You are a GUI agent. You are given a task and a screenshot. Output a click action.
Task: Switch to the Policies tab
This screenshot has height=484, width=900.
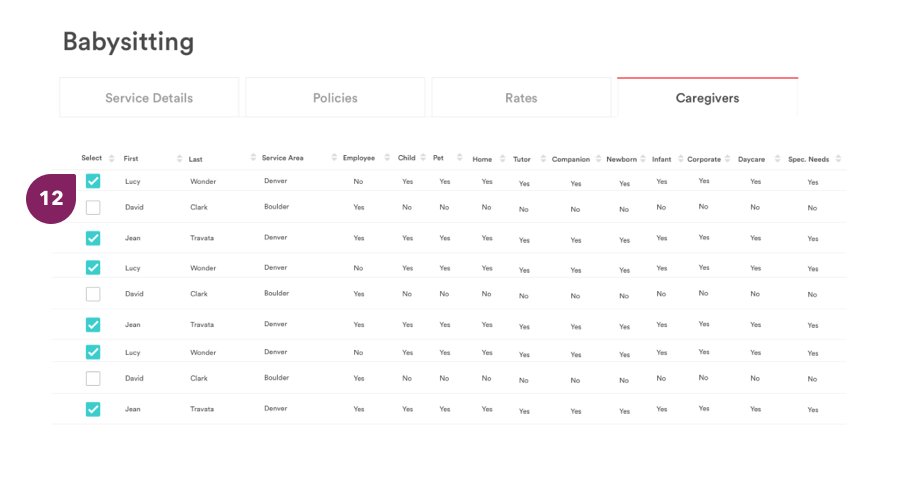pyautogui.click(x=335, y=98)
